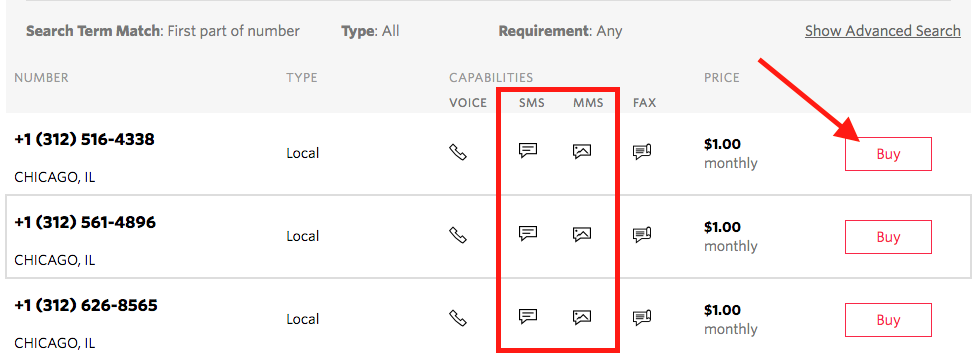
Task: Click fax icon for +1 (312) 626-8565
Action: tap(642, 318)
